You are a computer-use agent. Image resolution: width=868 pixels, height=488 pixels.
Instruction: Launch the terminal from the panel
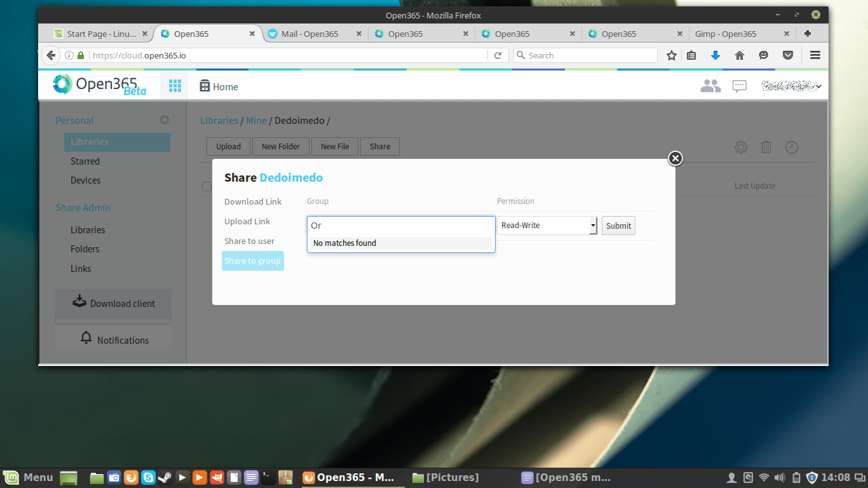click(268, 477)
